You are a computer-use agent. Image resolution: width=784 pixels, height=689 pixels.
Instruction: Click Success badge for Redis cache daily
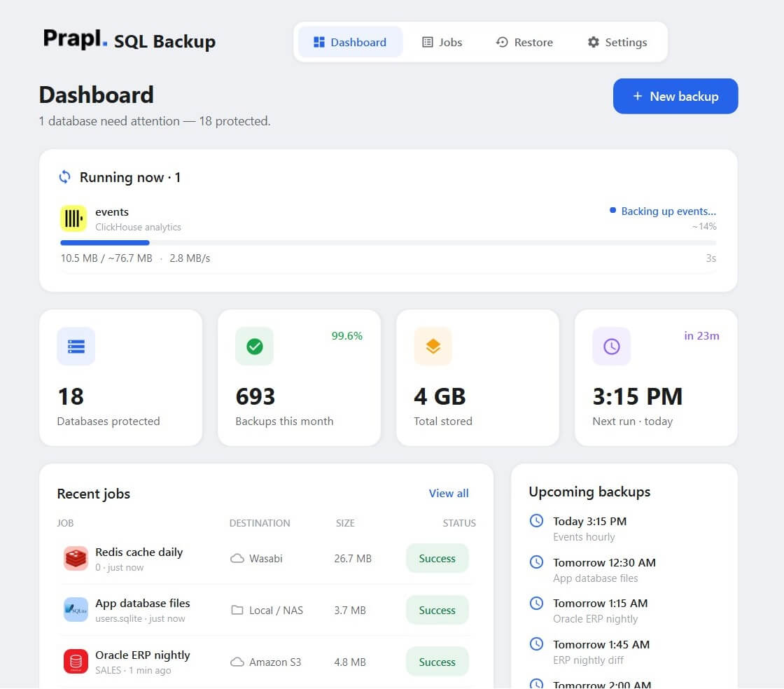pos(437,559)
